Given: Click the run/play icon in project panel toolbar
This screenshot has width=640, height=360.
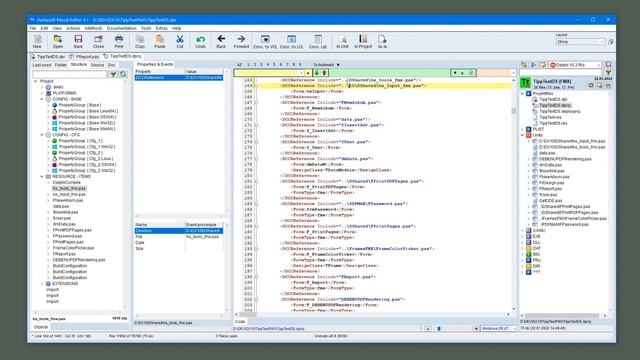Looking at the screenshot, I should tap(533, 64).
